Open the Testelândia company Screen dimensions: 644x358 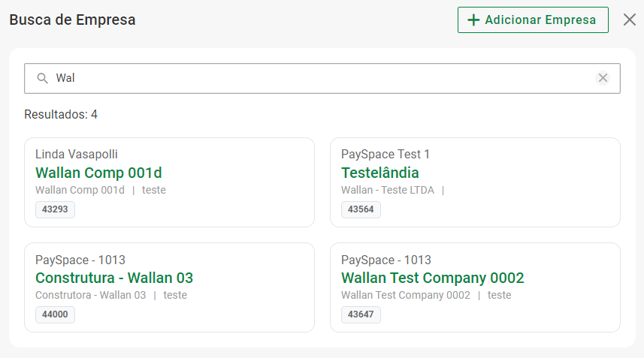[x=380, y=173]
